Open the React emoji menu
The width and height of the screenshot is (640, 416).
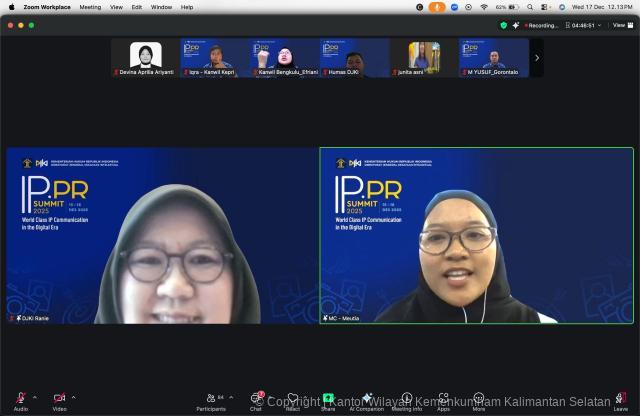[x=293, y=399]
